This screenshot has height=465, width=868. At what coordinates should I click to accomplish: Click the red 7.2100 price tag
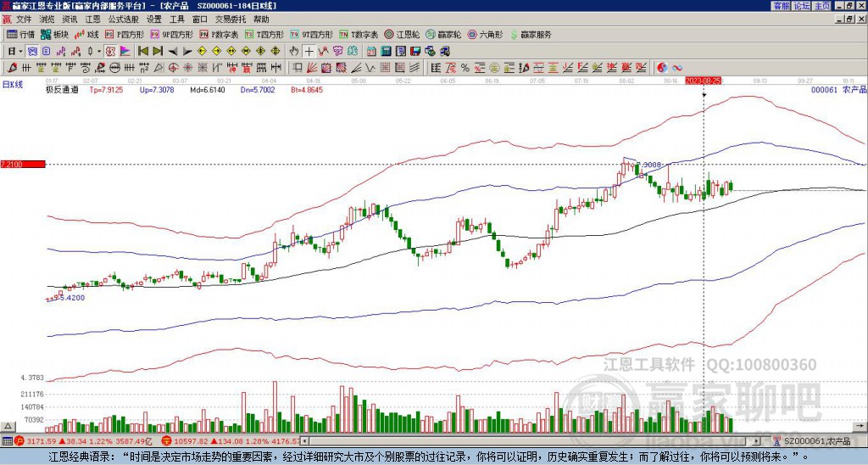(22, 165)
